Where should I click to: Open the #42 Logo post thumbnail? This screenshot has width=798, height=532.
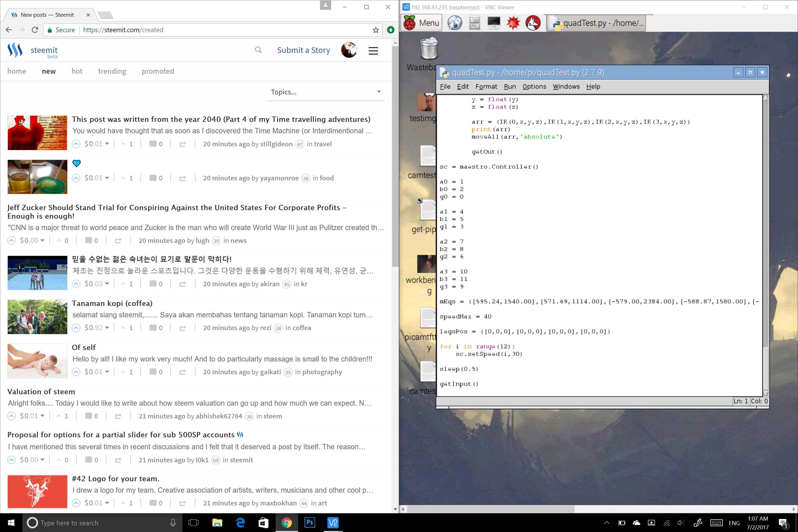37,491
